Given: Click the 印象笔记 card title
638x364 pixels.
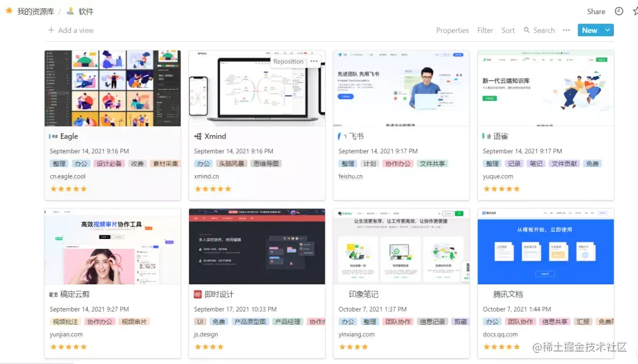Looking at the screenshot, I should pyautogui.click(x=364, y=294).
